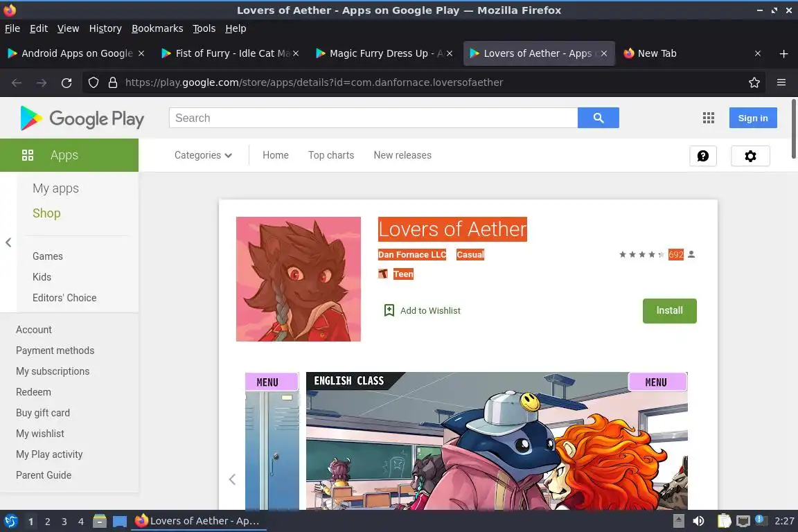Open the History menu
This screenshot has width=798, height=532.
[x=105, y=28]
